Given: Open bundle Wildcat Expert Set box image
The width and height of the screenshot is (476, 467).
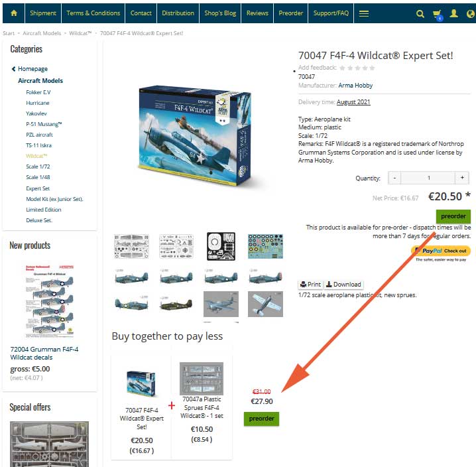Looking at the screenshot, I should click(141, 384).
